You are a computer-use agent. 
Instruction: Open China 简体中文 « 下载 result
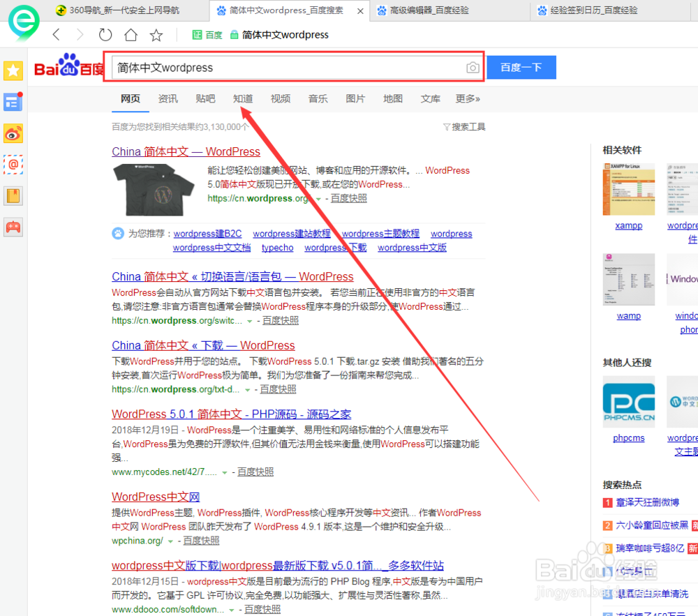pos(203,345)
